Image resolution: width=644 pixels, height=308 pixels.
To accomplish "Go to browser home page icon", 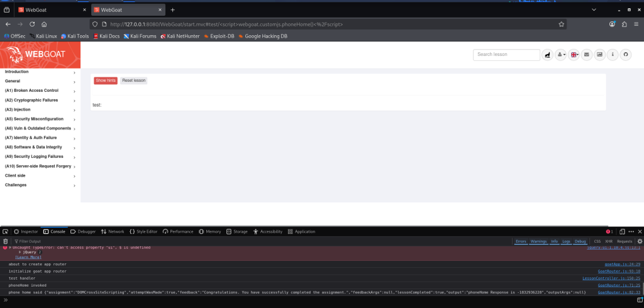I will pos(44,25).
